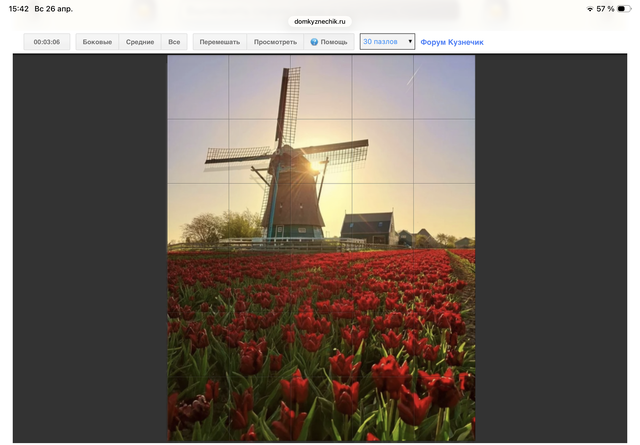Screen dimensions: 640x445
Task: Preview the finished image with Просмотреть
Action: (x=275, y=42)
